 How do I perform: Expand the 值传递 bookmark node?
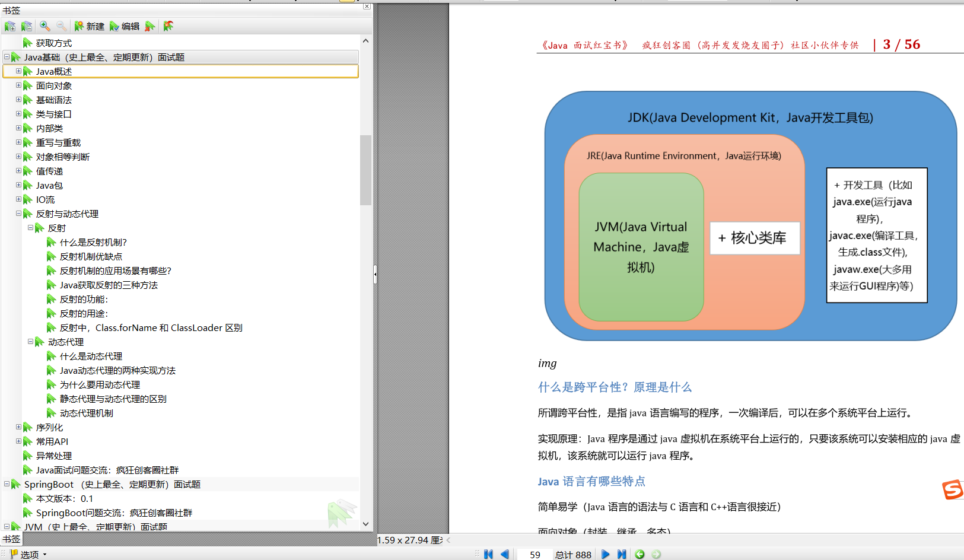18,171
